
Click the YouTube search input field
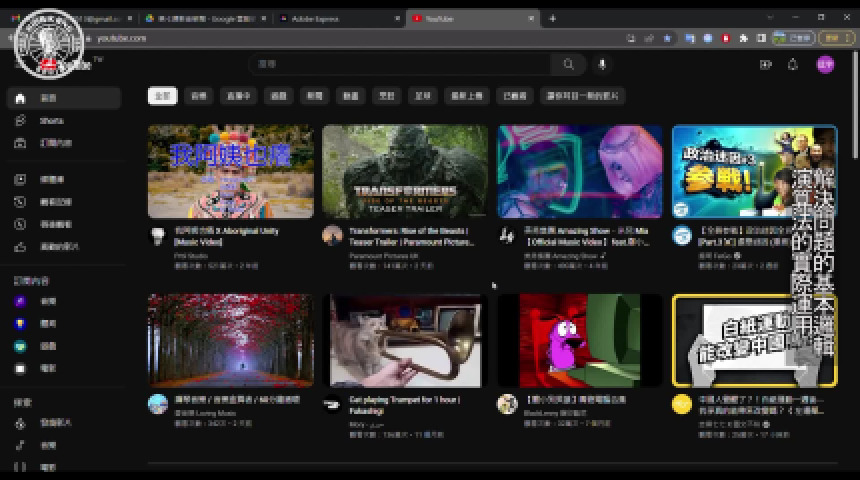click(x=400, y=64)
